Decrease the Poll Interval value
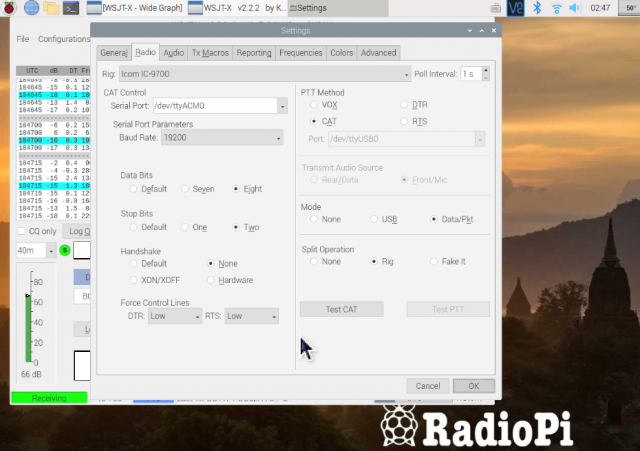Screen dimensions: 640x451 pyautogui.click(x=485, y=78)
